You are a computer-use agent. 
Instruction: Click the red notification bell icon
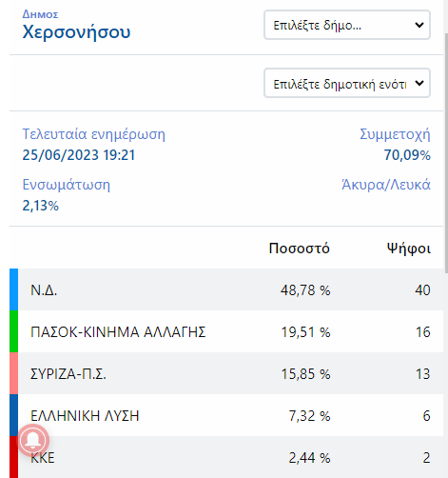coord(33,440)
